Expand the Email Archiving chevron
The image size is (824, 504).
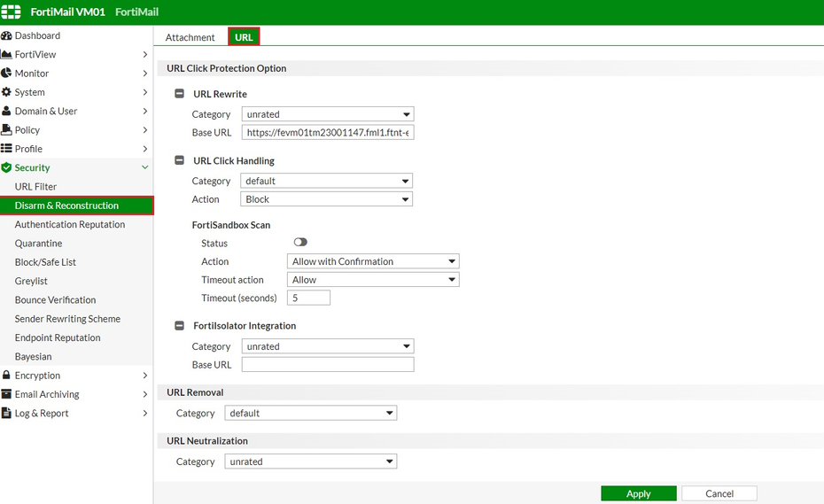tap(145, 394)
